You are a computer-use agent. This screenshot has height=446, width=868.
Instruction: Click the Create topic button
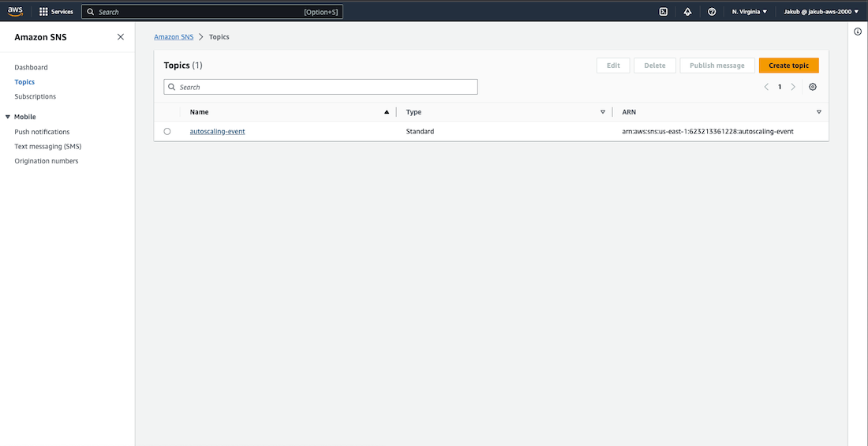[x=788, y=66]
